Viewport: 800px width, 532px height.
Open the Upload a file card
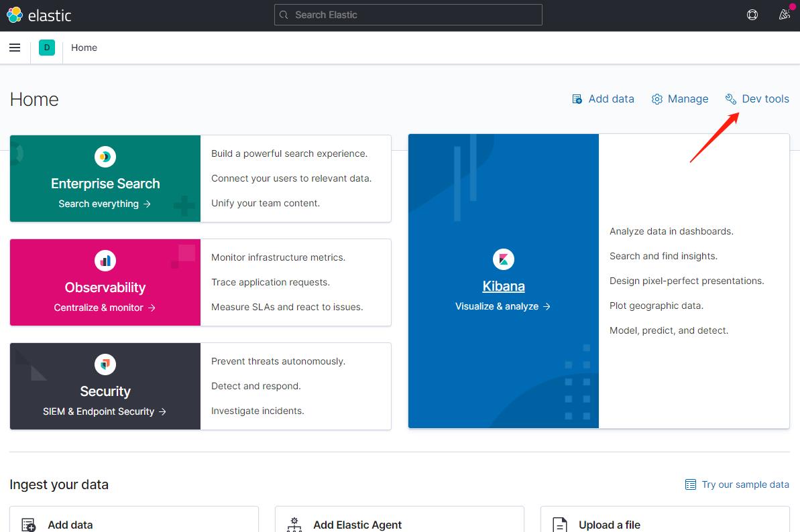coord(665,519)
